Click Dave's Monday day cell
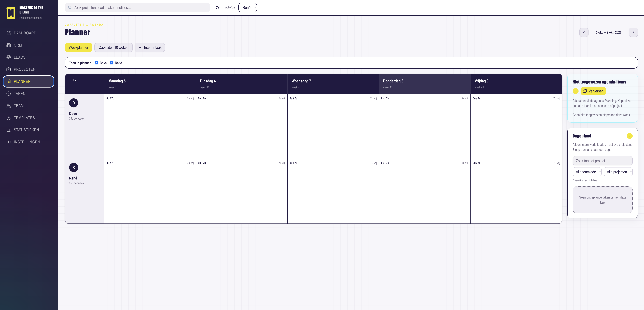Image resolution: width=644 pixels, height=310 pixels. pyautogui.click(x=150, y=126)
